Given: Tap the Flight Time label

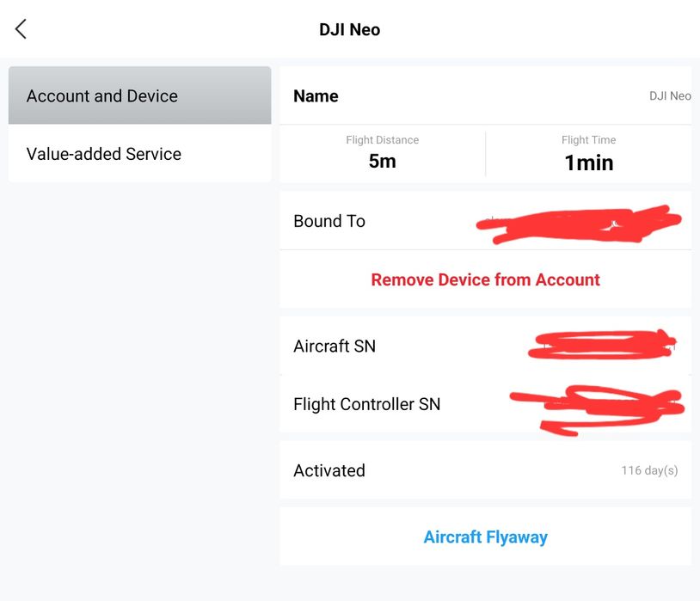Looking at the screenshot, I should [x=588, y=140].
